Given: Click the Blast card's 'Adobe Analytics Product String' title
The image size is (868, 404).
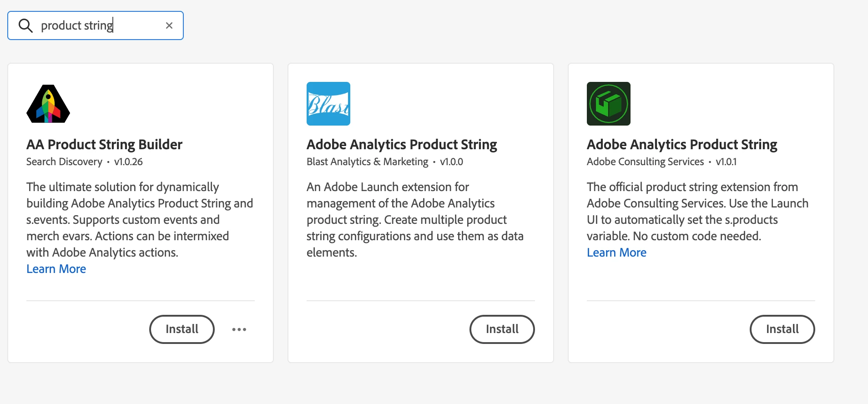Looking at the screenshot, I should pos(402,144).
